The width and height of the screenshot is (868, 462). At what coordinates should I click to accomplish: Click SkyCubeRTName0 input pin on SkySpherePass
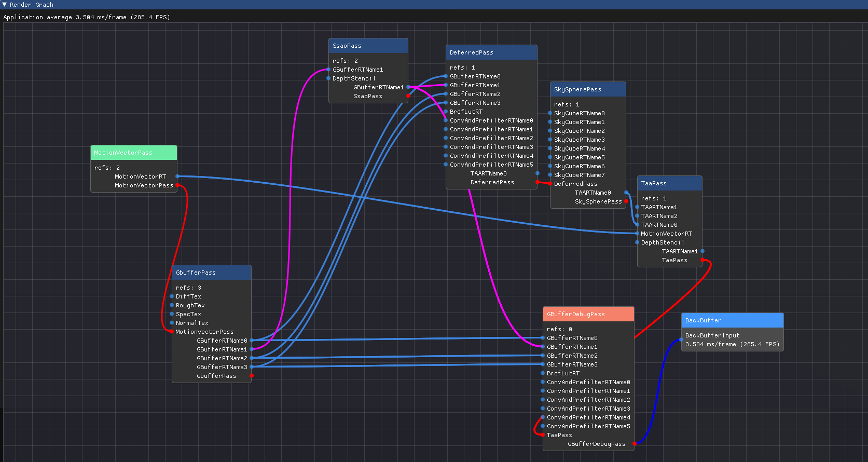[550, 113]
